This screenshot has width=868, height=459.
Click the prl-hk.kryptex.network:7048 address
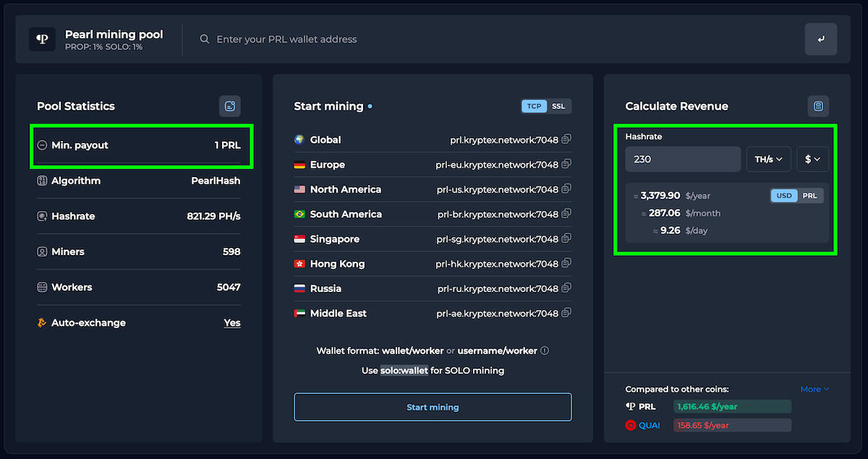click(498, 264)
